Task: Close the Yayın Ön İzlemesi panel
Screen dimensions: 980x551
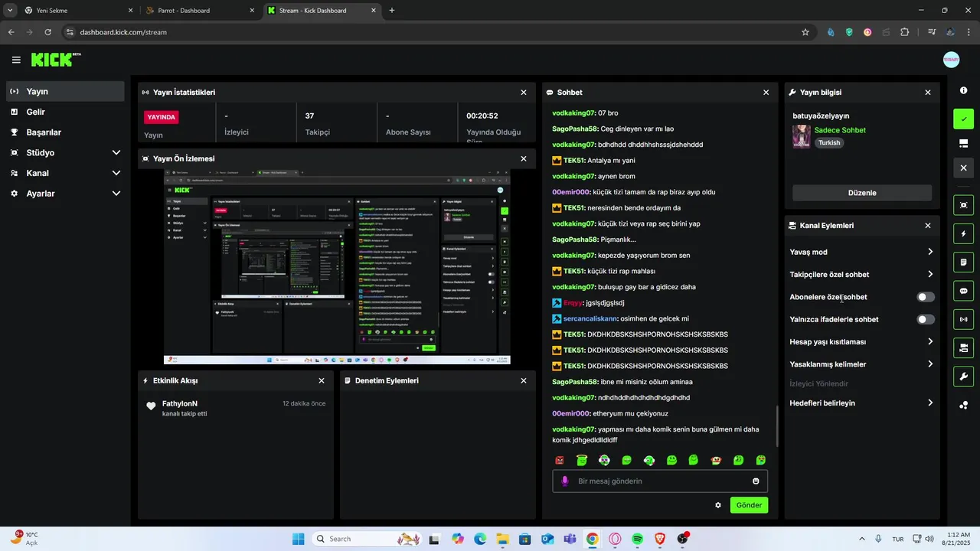Action: 524,159
